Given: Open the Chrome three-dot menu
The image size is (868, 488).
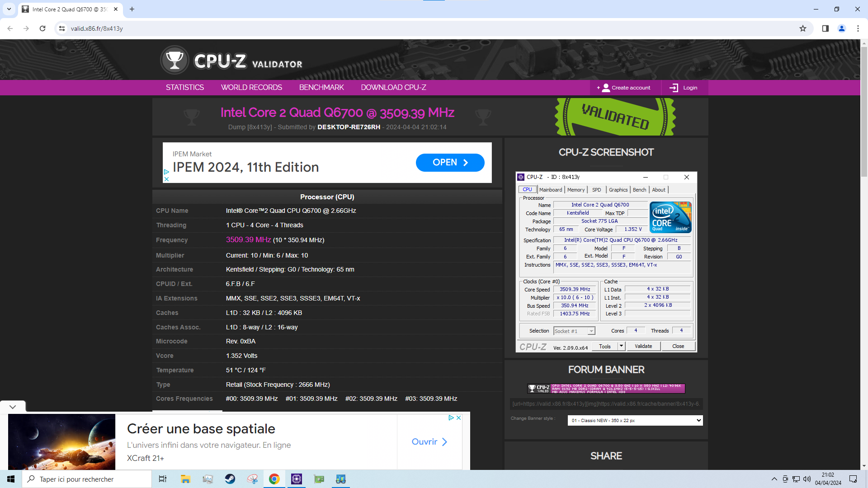Looking at the screenshot, I should pos(858,28).
